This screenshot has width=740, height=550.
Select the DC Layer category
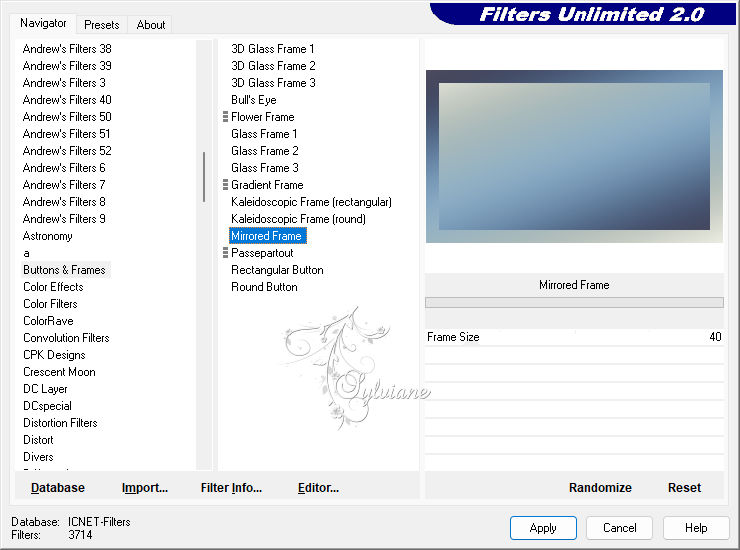[45, 389]
